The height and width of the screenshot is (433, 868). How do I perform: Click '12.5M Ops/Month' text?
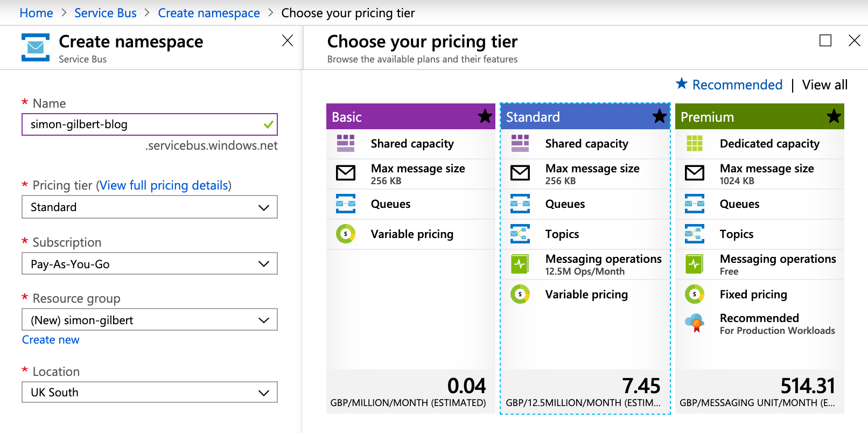coord(585,271)
